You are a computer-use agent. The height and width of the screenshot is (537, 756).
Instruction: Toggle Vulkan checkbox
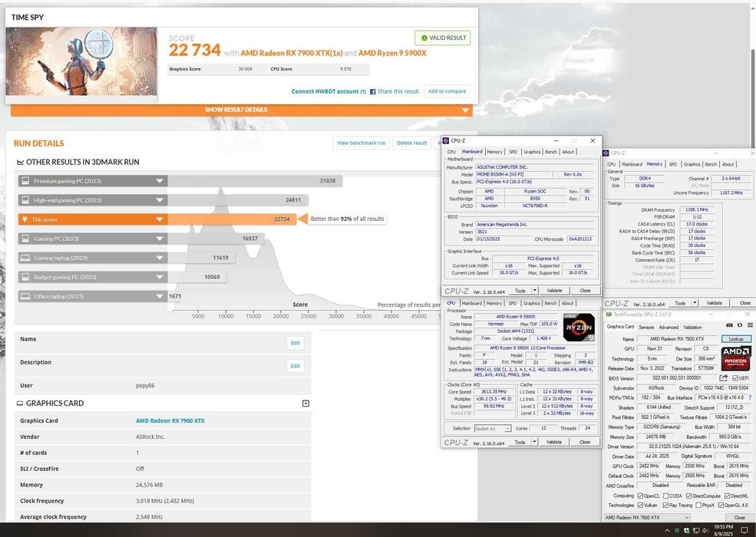[x=640, y=506]
